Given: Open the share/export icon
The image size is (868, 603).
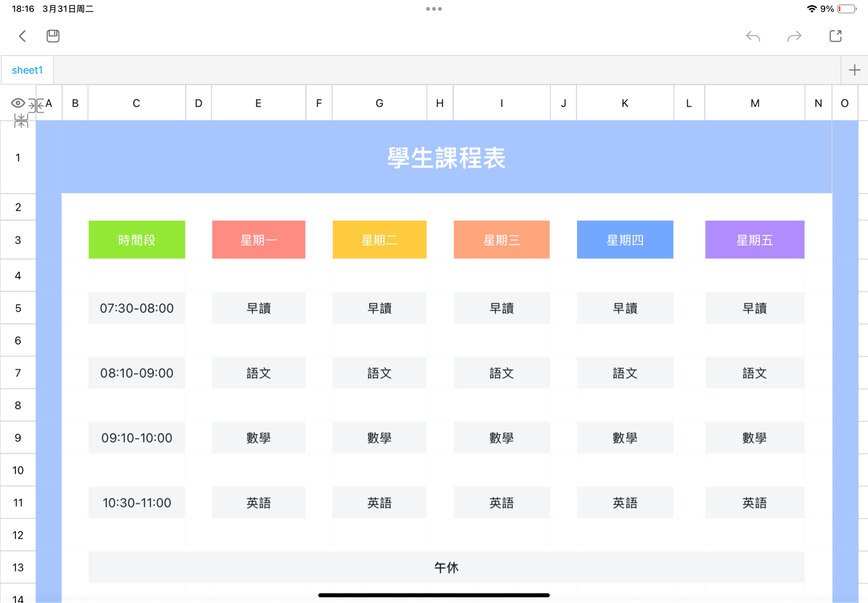Looking at the screenshot, I should point(836,36).
